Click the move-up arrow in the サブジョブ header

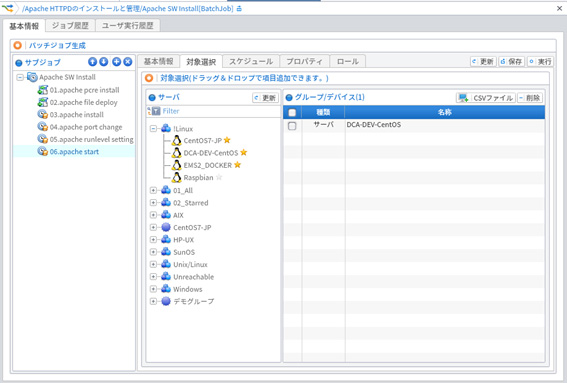coord(93,62)
